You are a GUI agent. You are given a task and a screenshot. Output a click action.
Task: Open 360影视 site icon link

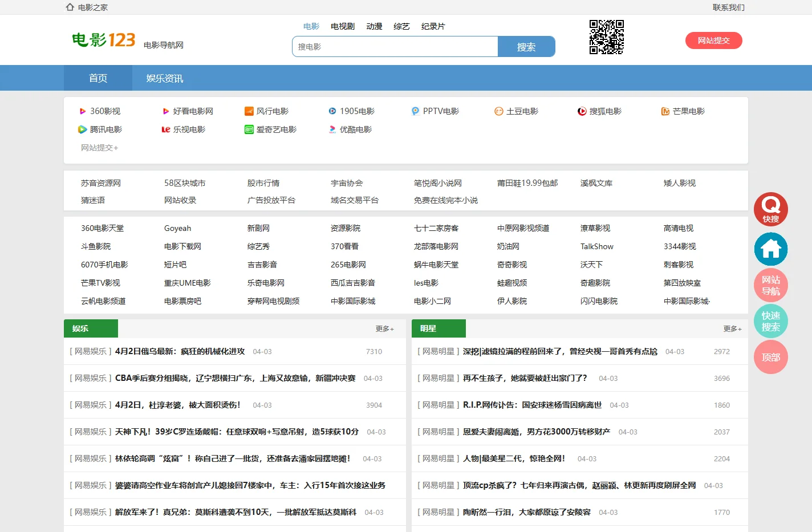(x=83, y=111)
